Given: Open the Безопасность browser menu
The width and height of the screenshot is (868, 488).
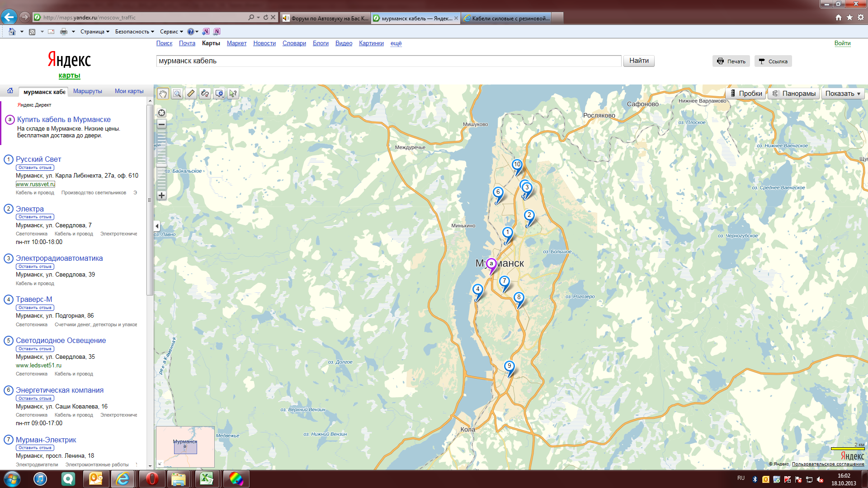Looking at the screenshot, I should click(135, 32).
